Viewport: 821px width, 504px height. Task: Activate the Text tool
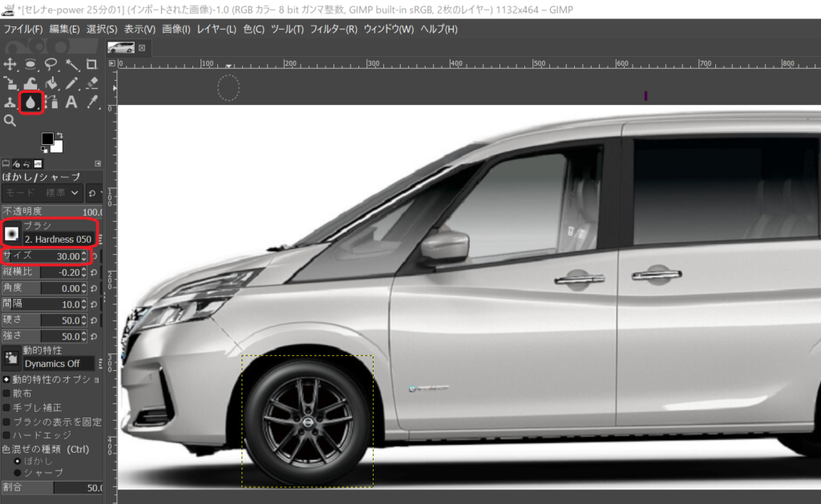71,102
